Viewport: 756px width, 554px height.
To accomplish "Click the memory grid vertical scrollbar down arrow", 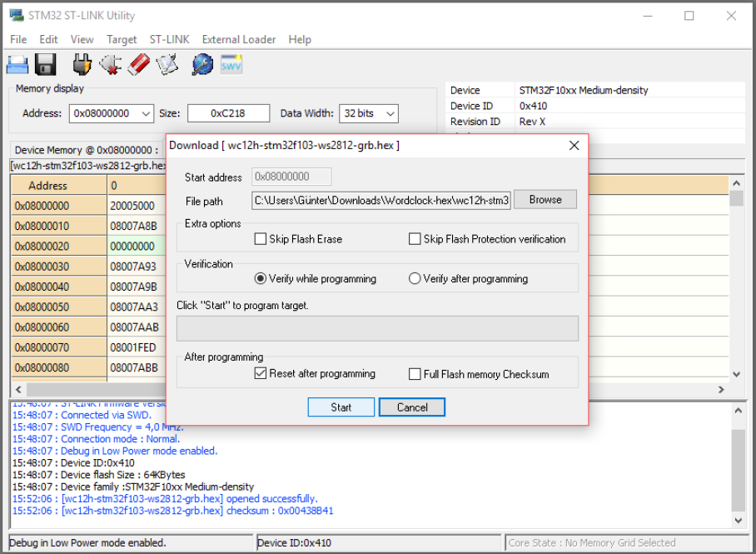I will click(x=736, y=375).
